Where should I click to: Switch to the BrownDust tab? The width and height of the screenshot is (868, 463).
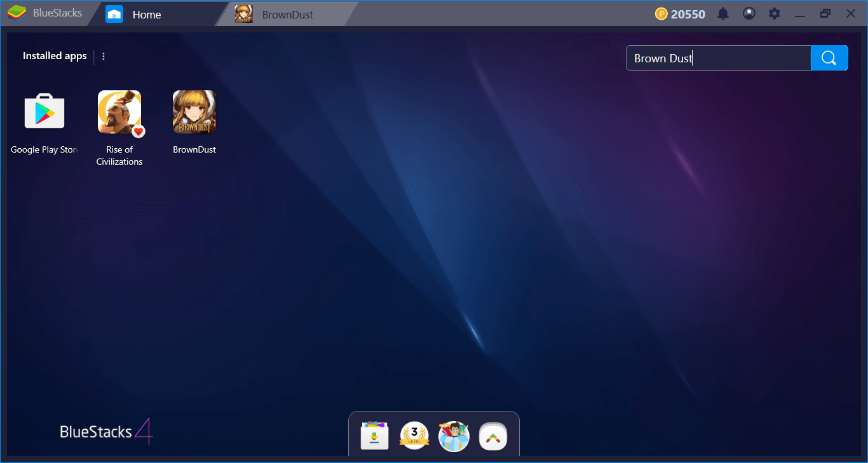coord(288,14)
